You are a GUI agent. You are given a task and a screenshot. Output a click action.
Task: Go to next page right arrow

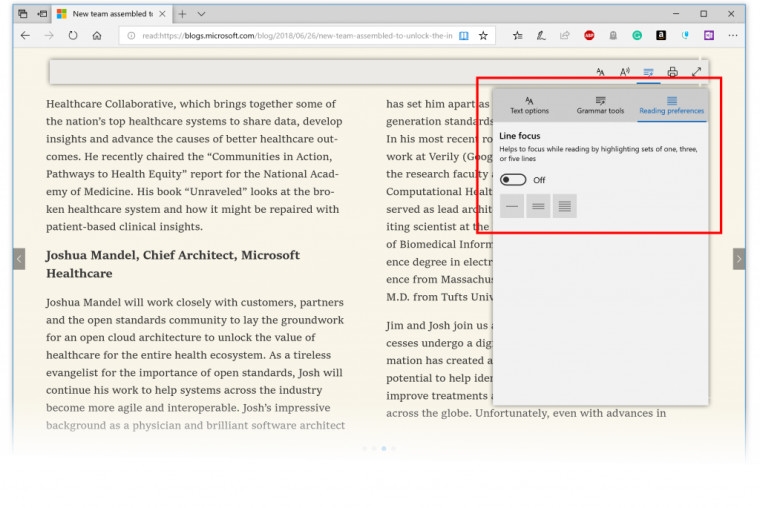[739, 259]
